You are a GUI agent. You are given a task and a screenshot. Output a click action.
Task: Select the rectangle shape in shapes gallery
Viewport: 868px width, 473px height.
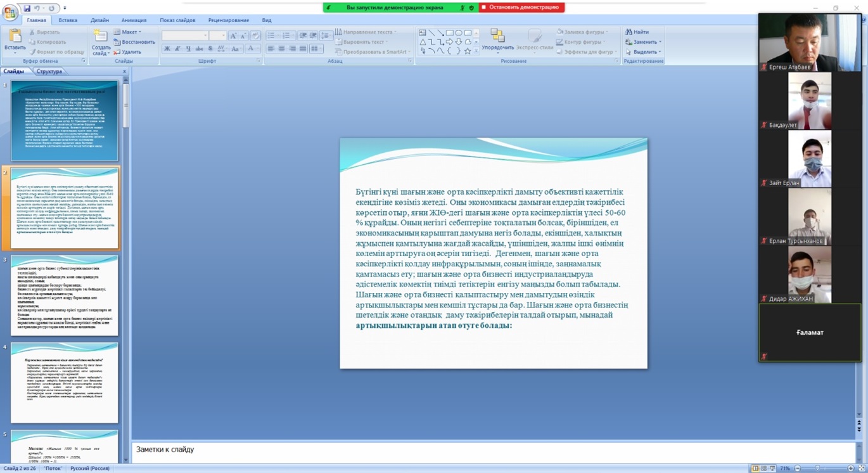449,33
